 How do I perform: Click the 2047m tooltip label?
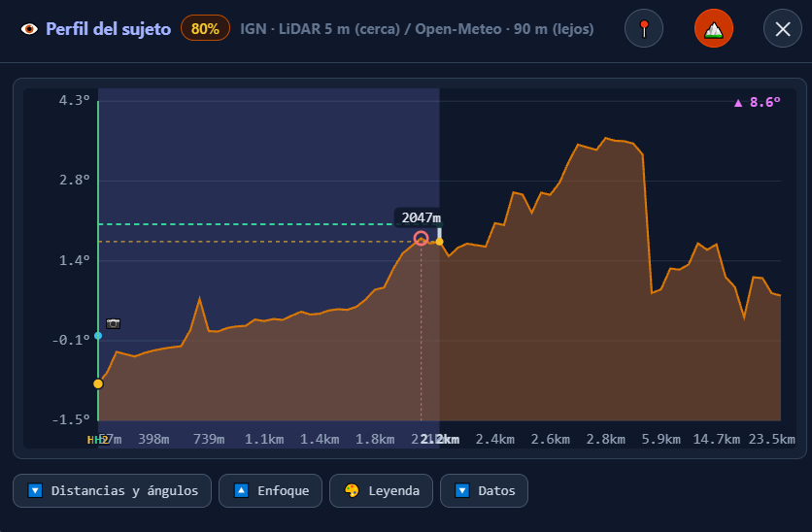tap(421, 217)
